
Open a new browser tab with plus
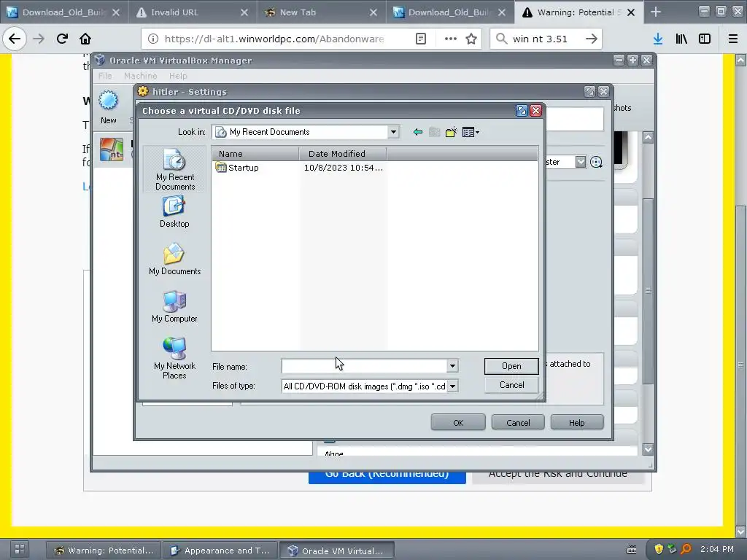coord(656,12)
